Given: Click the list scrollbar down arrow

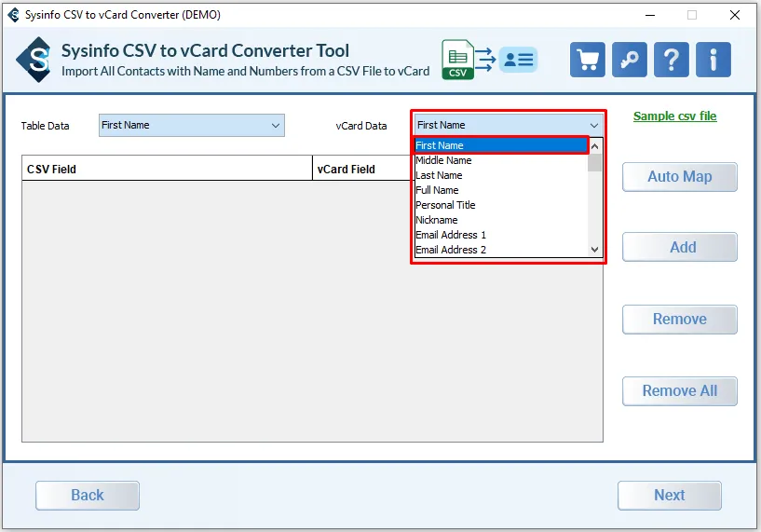Looking at the screenshot, I should (x=594, y=250).
